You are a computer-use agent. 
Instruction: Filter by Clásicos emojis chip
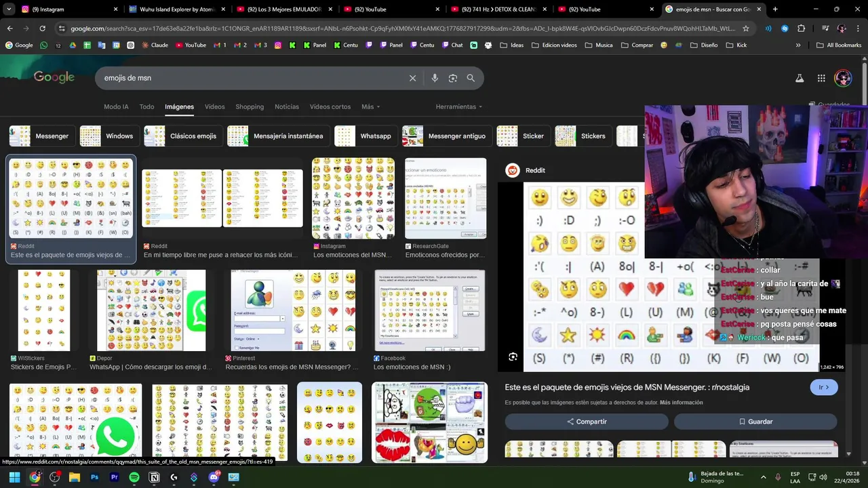click(x=182, y=136)
